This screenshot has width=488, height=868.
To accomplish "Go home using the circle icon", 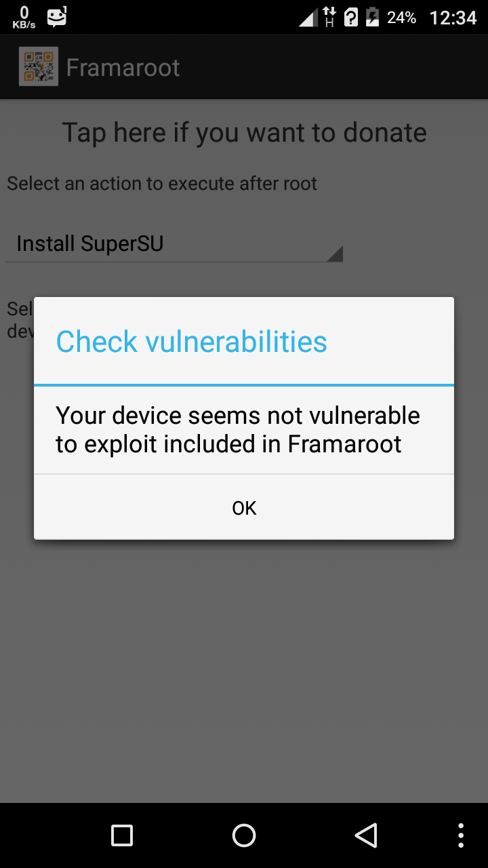I will click(244, 835).
